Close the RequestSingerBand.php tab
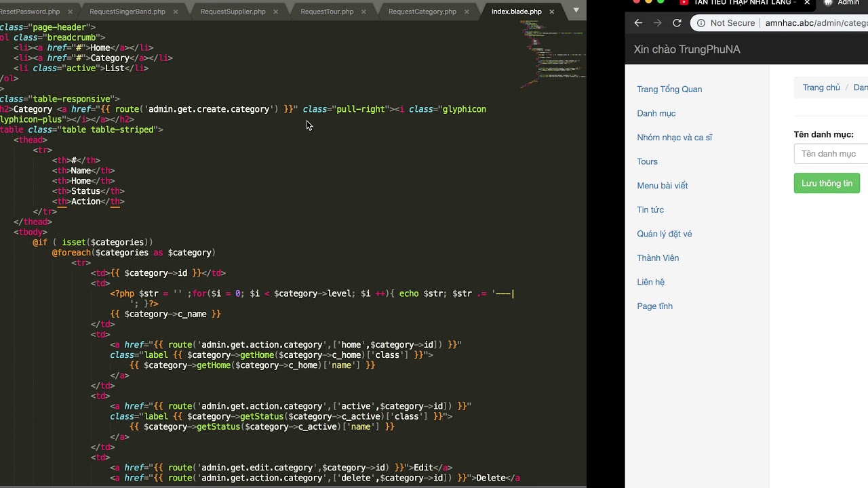 pos(176,12)
